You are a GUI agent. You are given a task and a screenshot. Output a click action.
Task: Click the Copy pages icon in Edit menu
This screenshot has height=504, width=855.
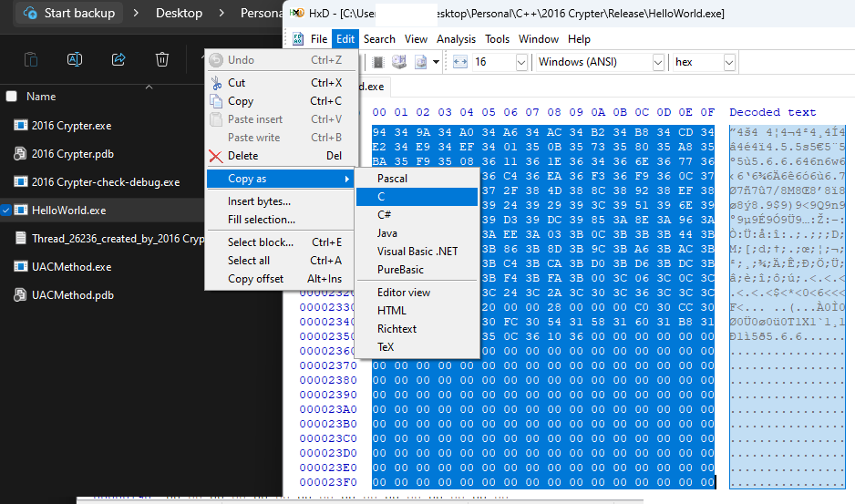(x=216, y=101)
